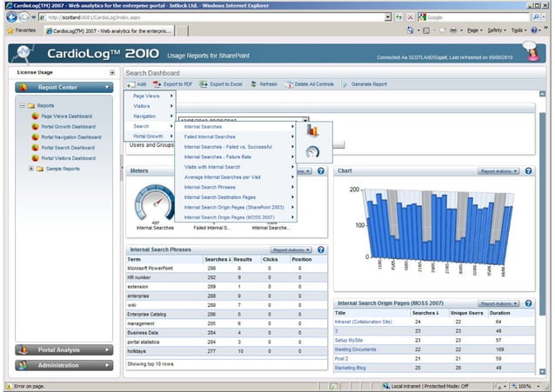
Task: Open Marketing Blog link
Action: [350, 368]
